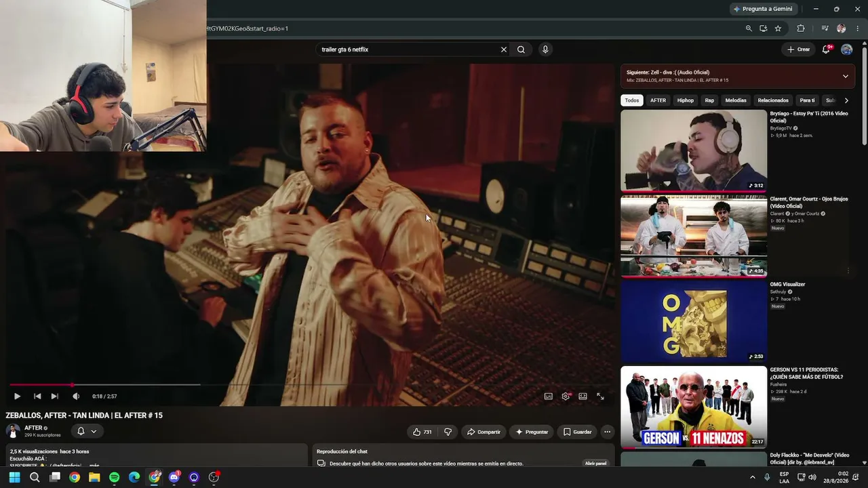
Task: Open the OMG Visualizer thumbnail
Action: (694, 321)
